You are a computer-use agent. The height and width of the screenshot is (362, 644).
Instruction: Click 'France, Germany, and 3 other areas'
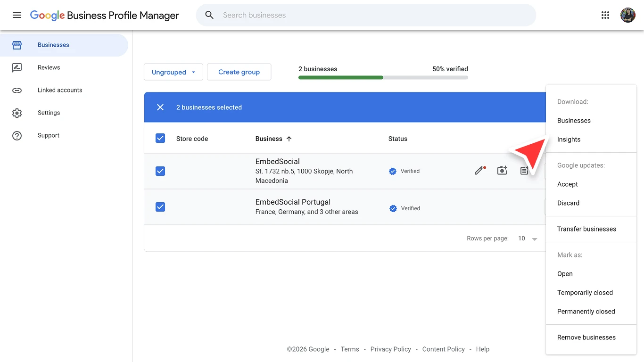[x=307, y=212]
